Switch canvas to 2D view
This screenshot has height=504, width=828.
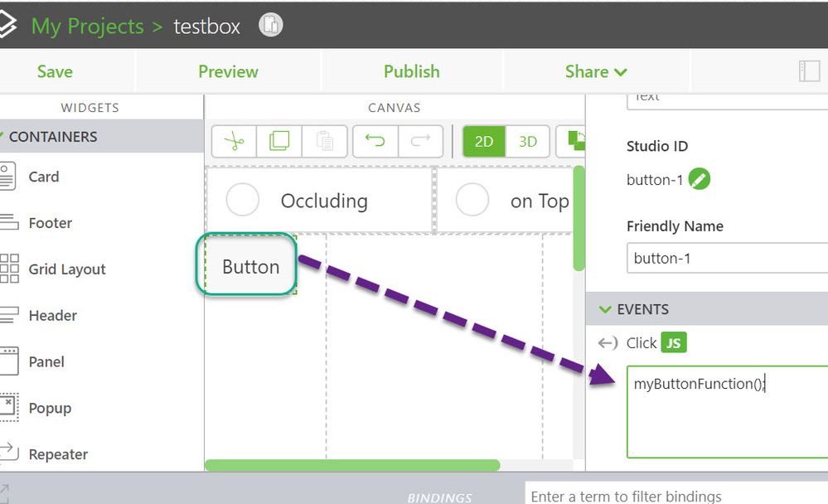click(x=484, y=142)
